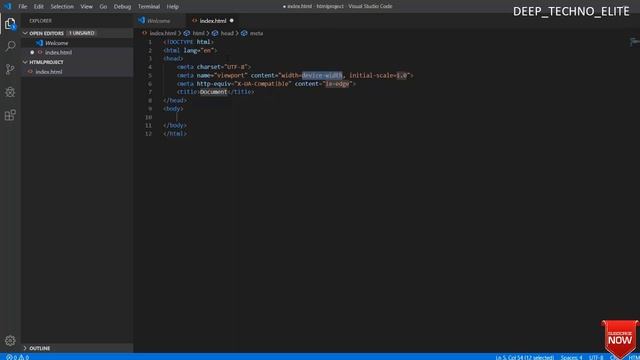This screenshot has width=640, height=360.
Task: Open the Search view in activity bar
Action: [x=10, y=46]
